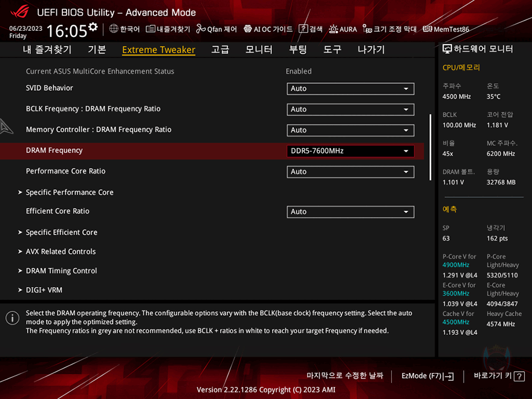Open AI OC guide icon

[x=248, y=29]
